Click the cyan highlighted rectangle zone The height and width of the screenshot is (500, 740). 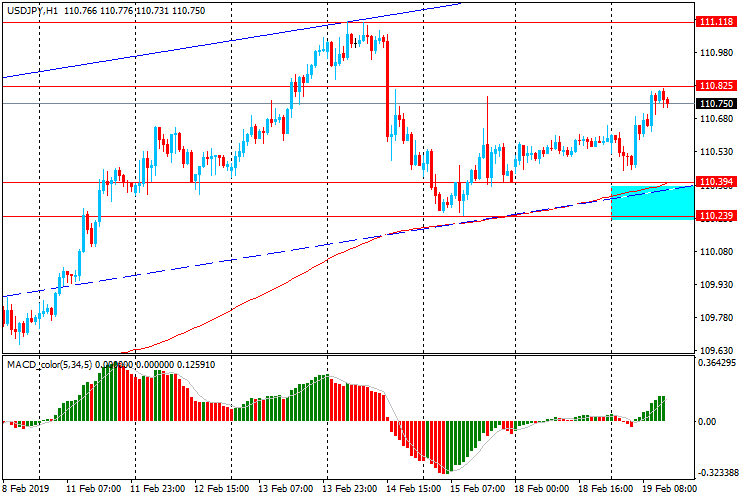coord(653,203)
